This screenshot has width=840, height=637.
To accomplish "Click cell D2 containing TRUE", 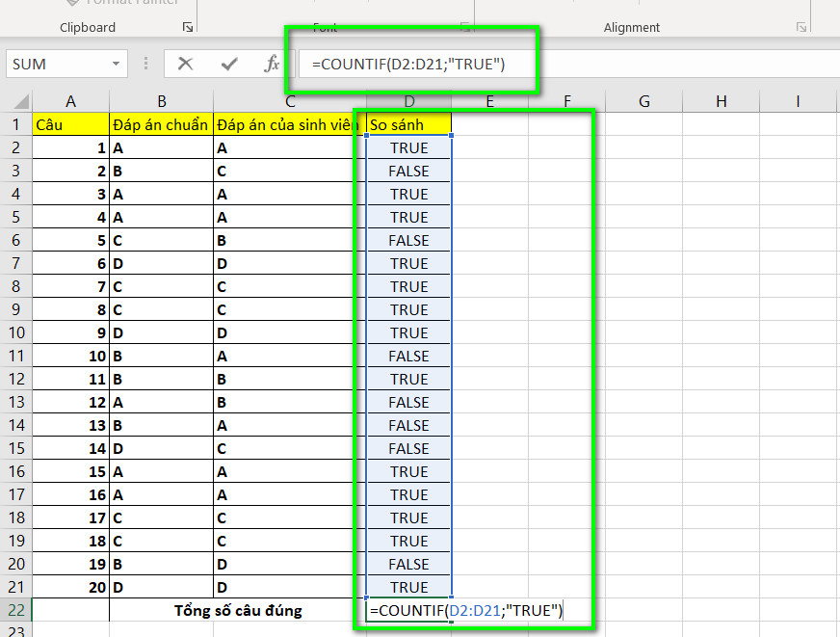I will coord(408,147).
